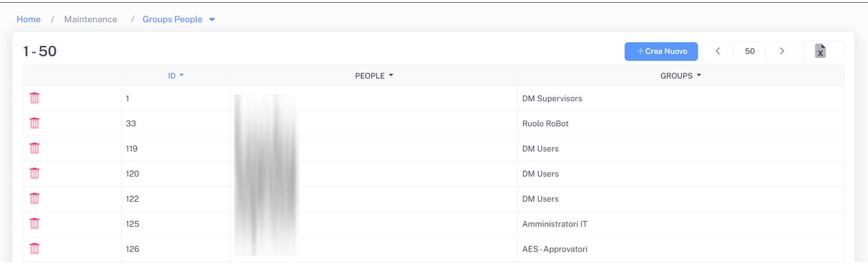Click the page size field showing 50
The image size is (868, 263).
pos(750,51)
